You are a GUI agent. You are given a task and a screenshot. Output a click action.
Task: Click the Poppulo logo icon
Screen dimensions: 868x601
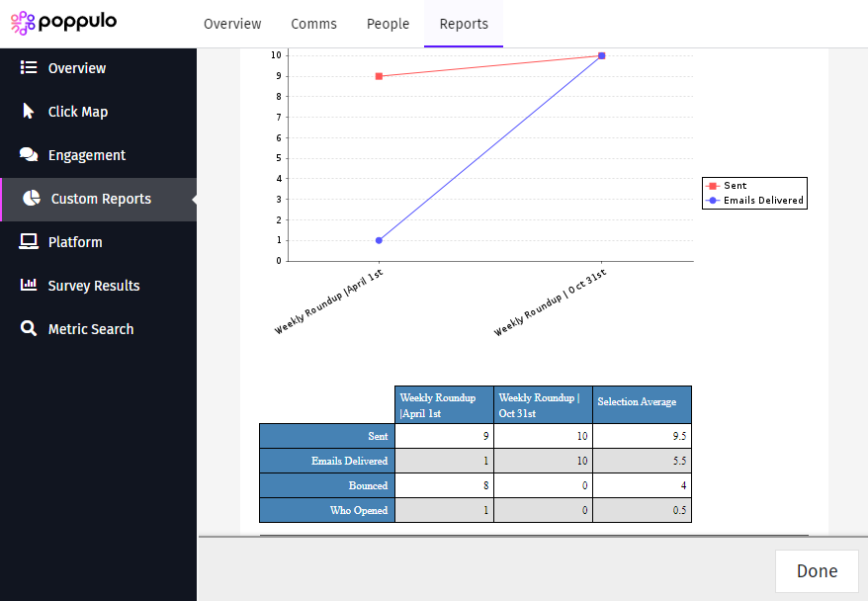coord(22,22)
